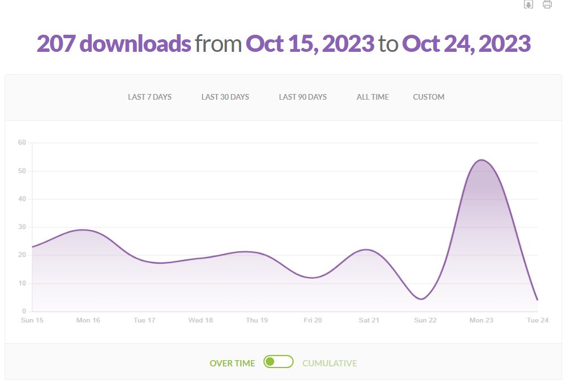Click the Tue 17 axis label
Image resolution: width=573 pixels, height=392 pixels.
point(144,320)
